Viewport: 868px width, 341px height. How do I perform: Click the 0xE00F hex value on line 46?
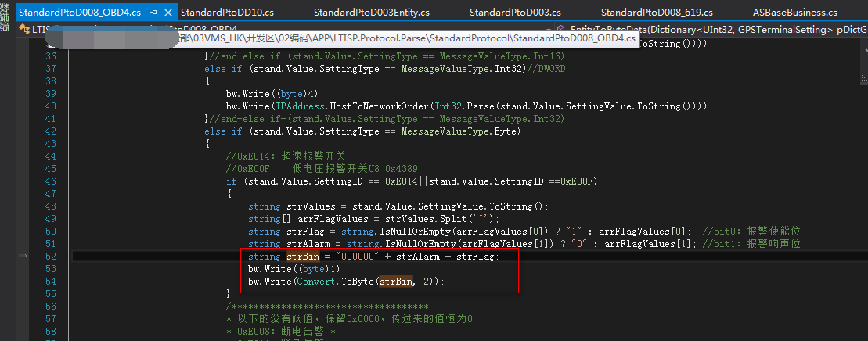click(x=576, y=181)
